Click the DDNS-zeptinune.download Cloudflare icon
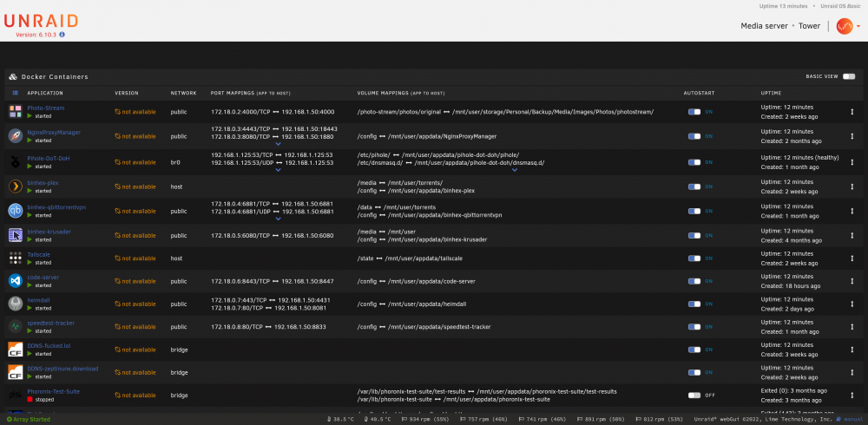 point(15,372)
